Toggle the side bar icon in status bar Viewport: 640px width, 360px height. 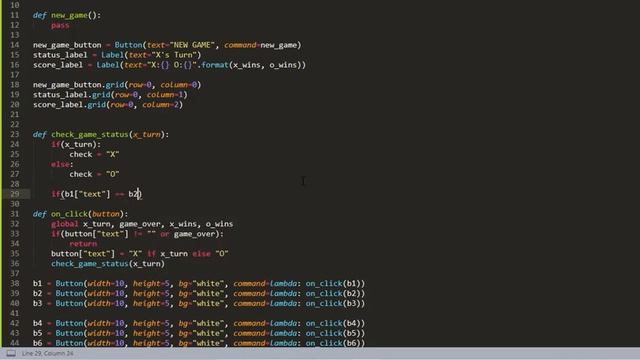[11, 353]
